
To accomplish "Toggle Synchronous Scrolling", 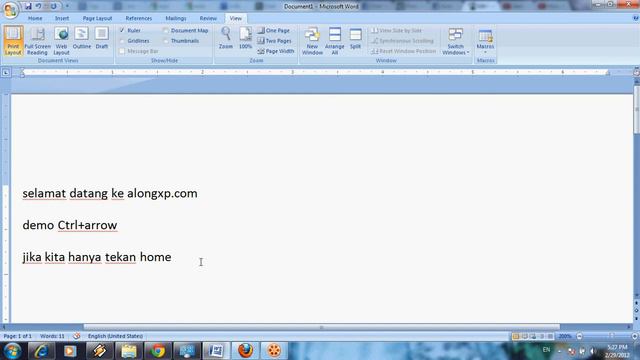I will pyautogui.click(x=402, y=41).
